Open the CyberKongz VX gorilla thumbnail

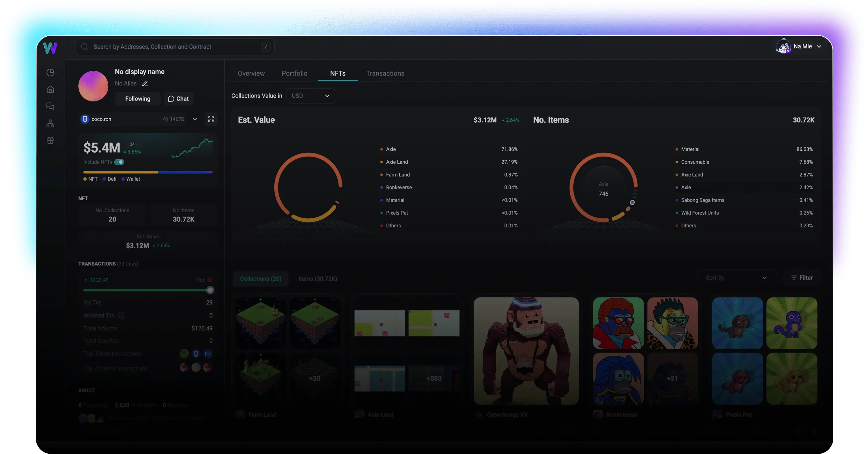point(526,350)
